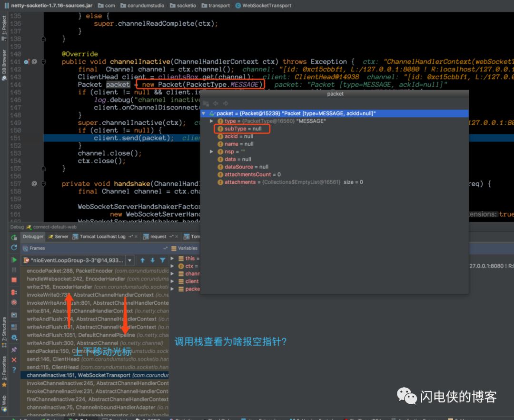514x420 pixels.
Task: Click the red Stop debug icon
Action: [x=14, y=280]
